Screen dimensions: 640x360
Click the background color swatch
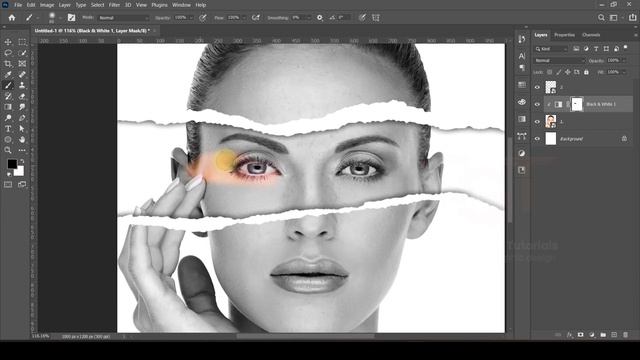click(19, 171)
